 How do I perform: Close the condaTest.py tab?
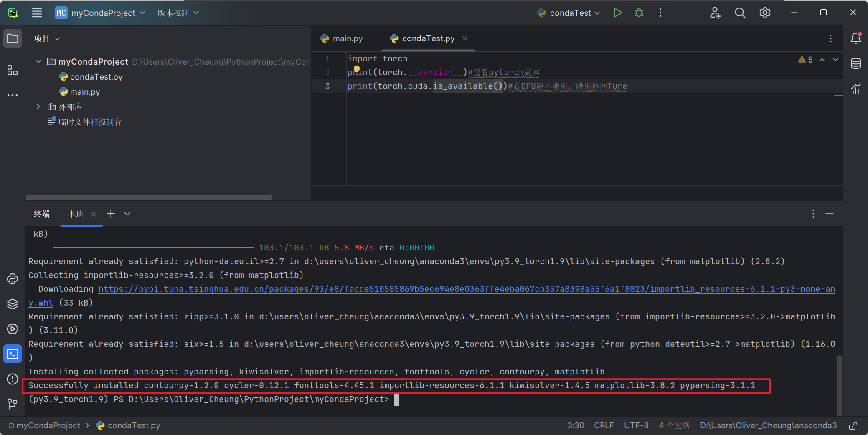[465, 38]
